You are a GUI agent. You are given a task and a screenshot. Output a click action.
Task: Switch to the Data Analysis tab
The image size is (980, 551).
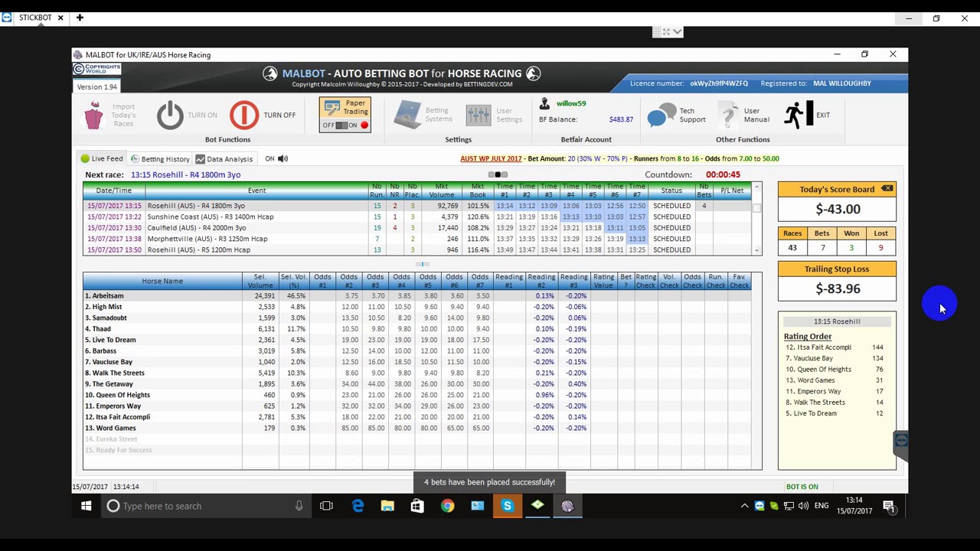tap(224, 158)
